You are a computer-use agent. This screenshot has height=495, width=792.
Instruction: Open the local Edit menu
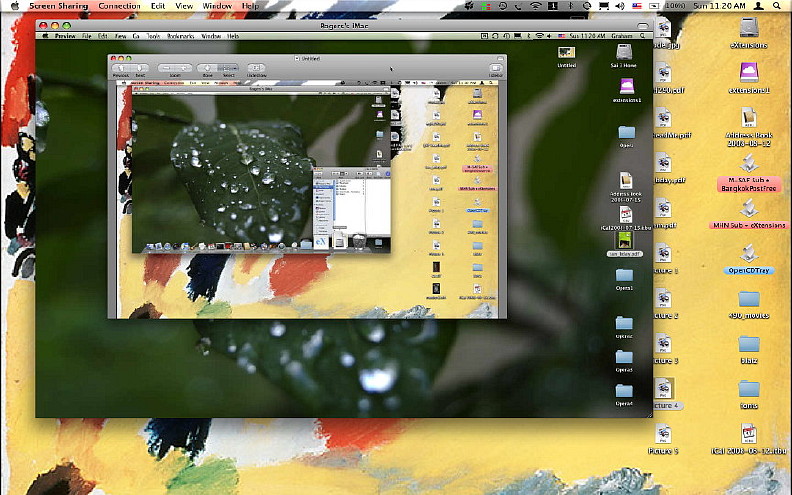(x=158, y=6)
